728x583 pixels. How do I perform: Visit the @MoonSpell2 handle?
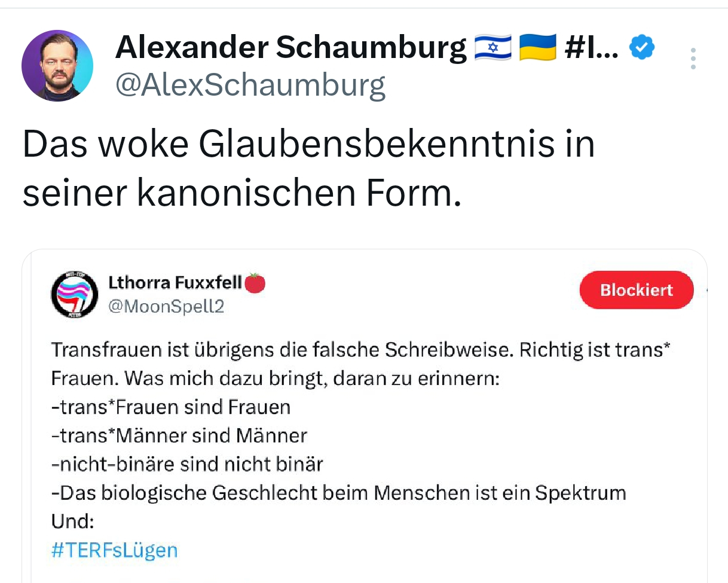[166, 307]
